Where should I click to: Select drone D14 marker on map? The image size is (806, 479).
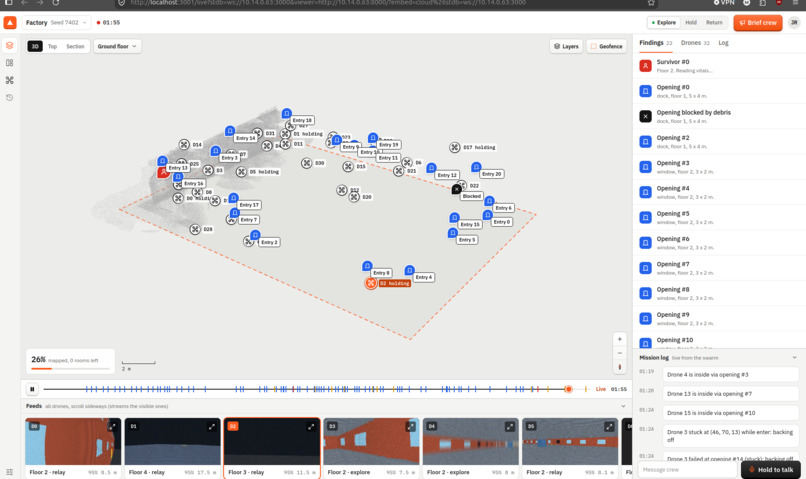[184, 144]
